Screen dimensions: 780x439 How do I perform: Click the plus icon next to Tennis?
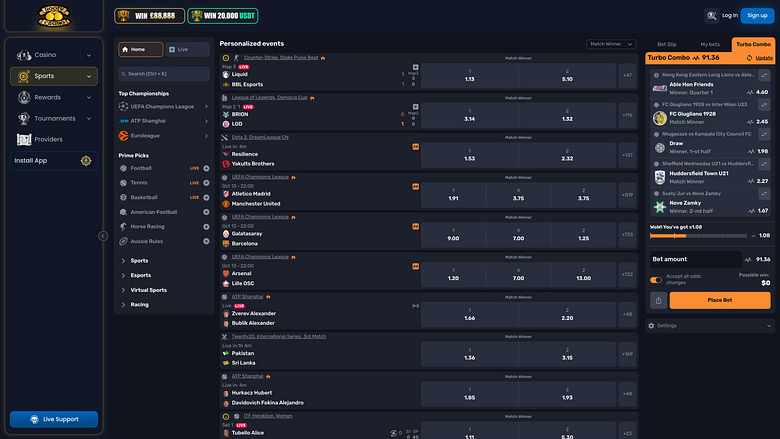tap(206, 183)
